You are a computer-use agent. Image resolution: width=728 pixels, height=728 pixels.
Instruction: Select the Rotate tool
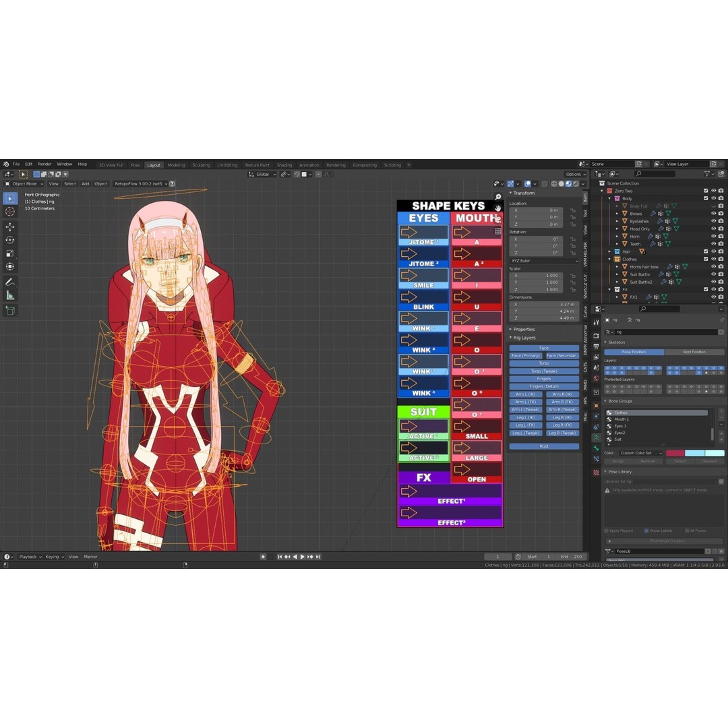pos(9,240)
